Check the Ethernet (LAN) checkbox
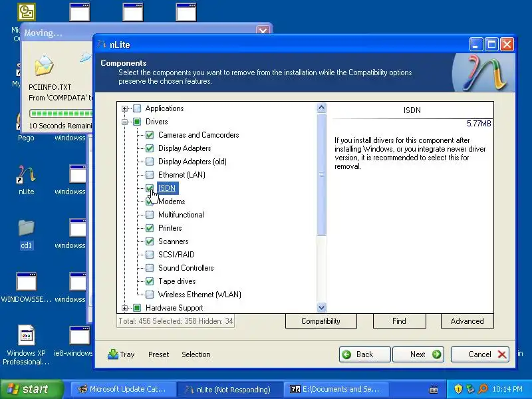The width and height of the screenshot is (532, 399). tap(150, 175)
